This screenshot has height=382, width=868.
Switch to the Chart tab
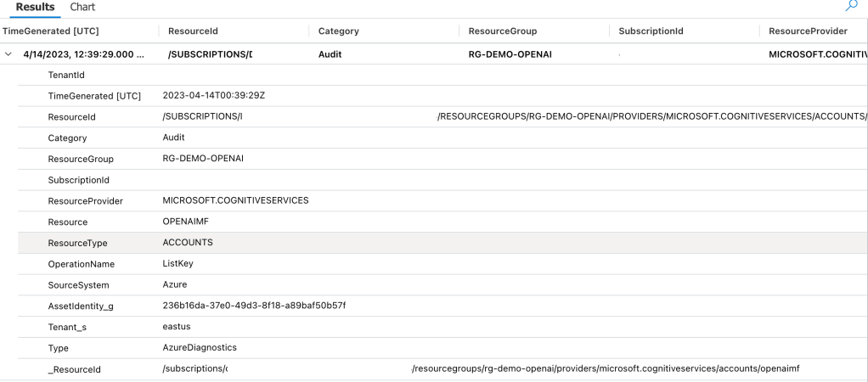click(82, 7)
